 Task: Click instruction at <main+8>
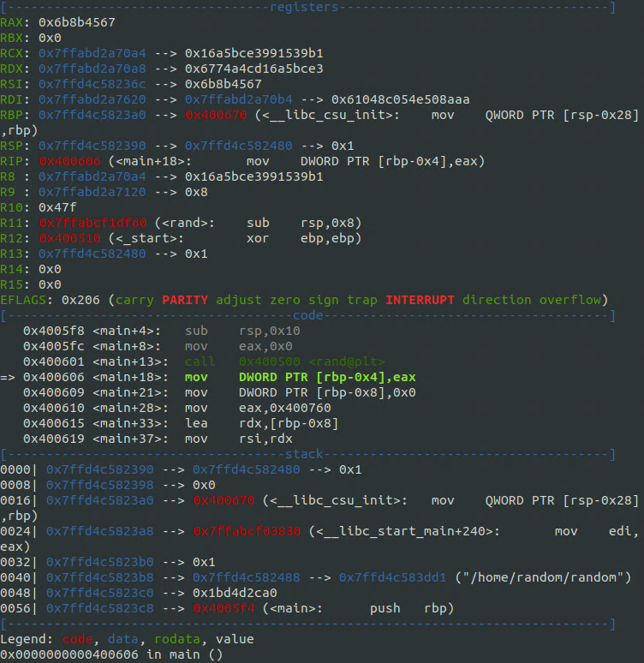click(x=158, y=346)
